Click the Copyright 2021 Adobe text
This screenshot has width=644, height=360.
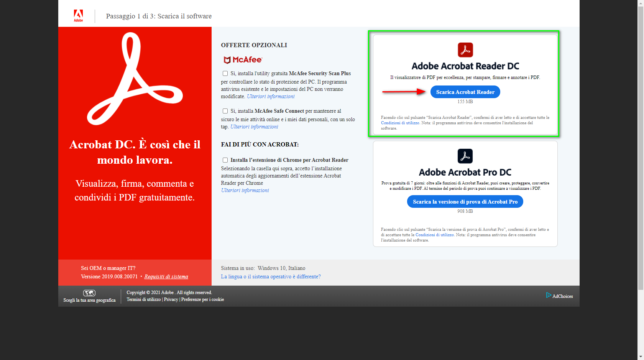click(x=169, y=293)
